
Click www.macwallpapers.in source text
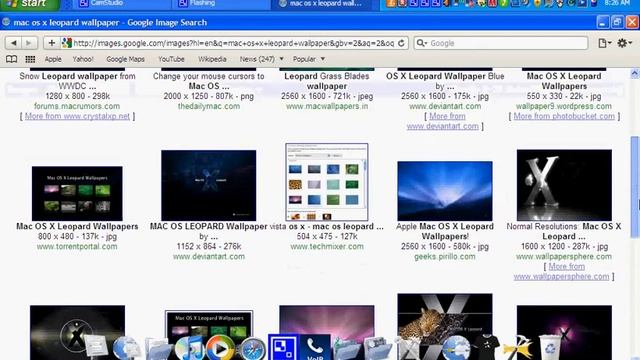coord(327,106)
